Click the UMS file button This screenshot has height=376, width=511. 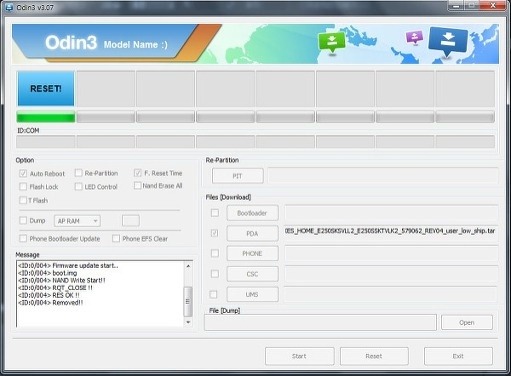point(252,295)
